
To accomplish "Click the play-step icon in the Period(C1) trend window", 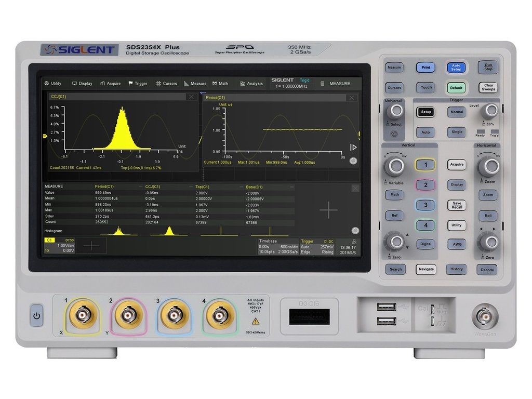I will coord(354,148).
